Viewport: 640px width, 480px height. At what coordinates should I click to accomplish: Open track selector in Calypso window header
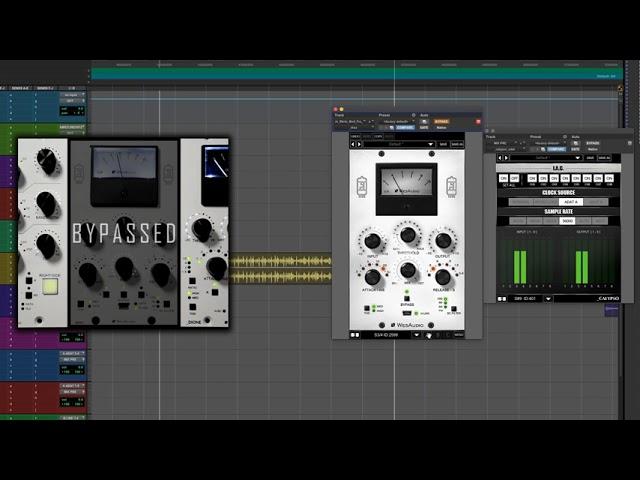tap(503, 143)
